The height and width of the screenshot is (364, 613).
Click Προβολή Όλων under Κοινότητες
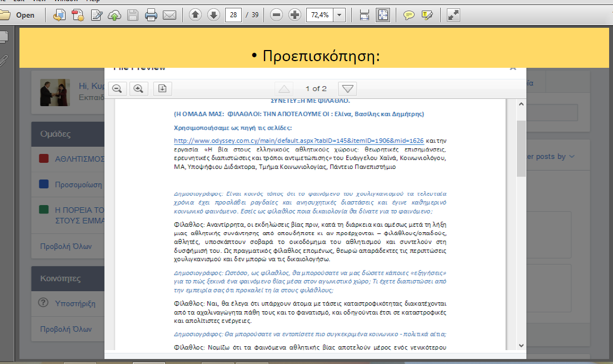pyautogui.click(x=66, y=329)
